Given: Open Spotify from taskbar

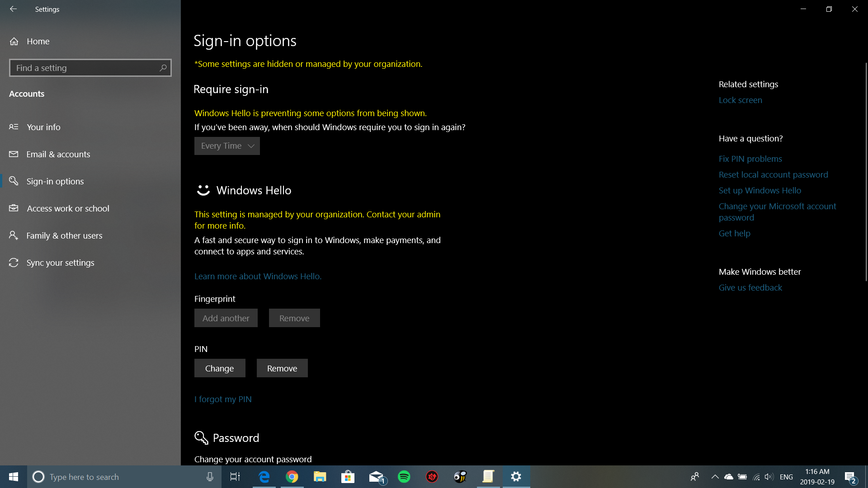Looking at the screenshot, I should tap(404, 477).
